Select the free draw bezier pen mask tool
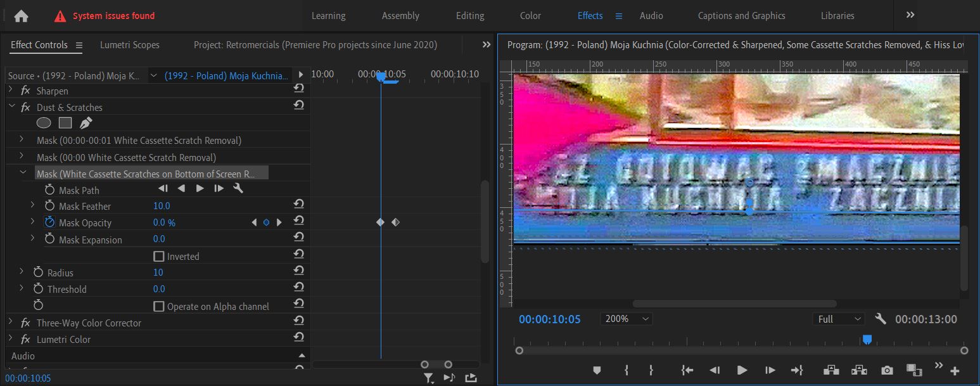Image resolution: width=980 pixels, height=386 pixels. click(86, 123)
